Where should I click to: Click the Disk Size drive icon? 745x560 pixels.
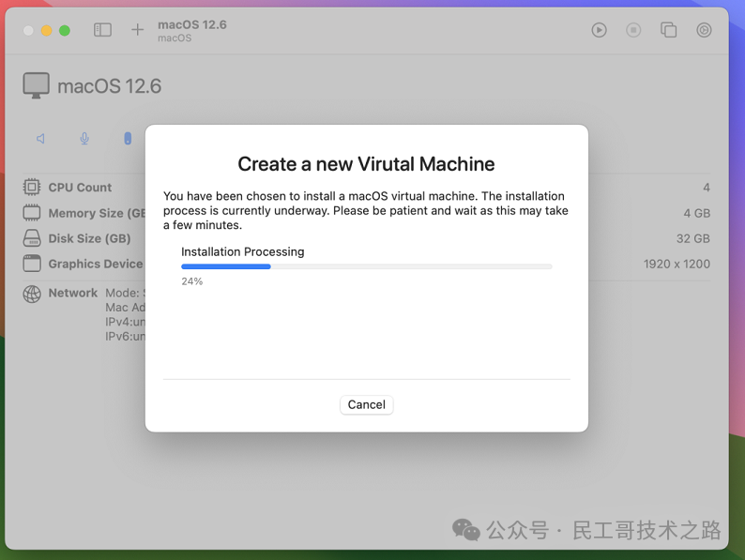click(32, 238)
